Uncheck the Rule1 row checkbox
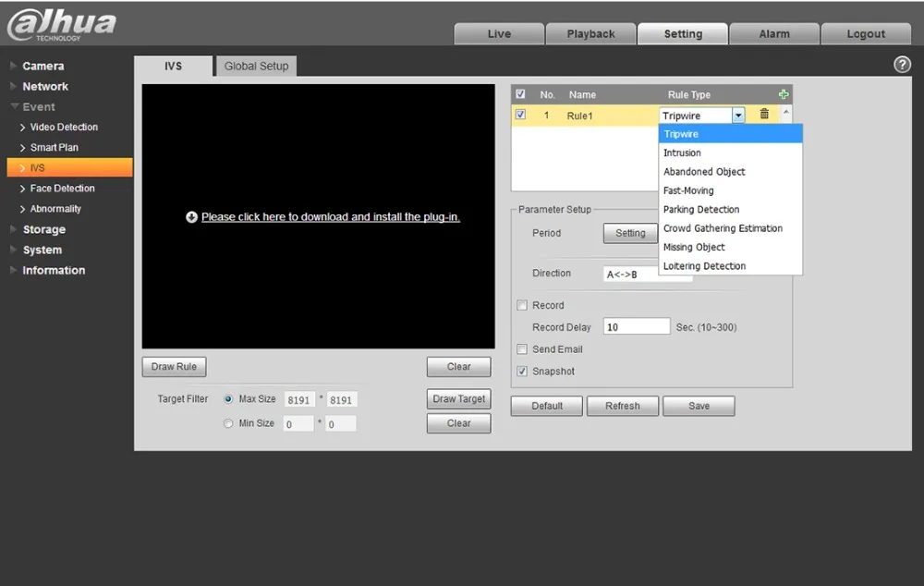Image resolution: width=924 pixels, height=586 pixels. pos(520,115)
